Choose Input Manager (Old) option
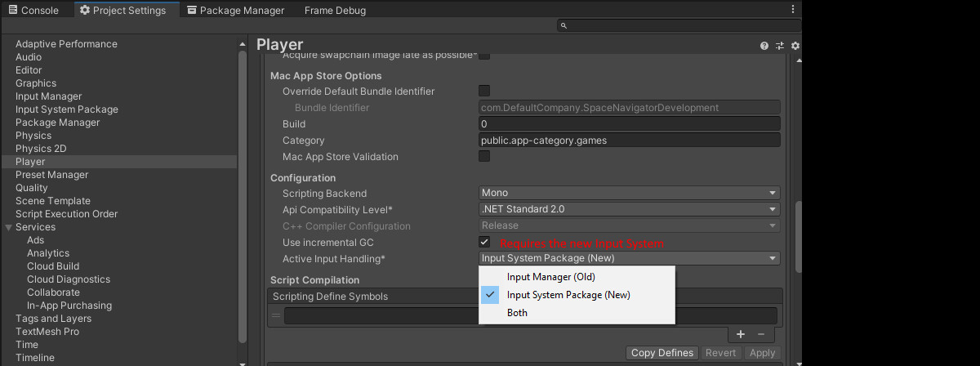Screen dimensions: 980x366 [x=577, y=277]
